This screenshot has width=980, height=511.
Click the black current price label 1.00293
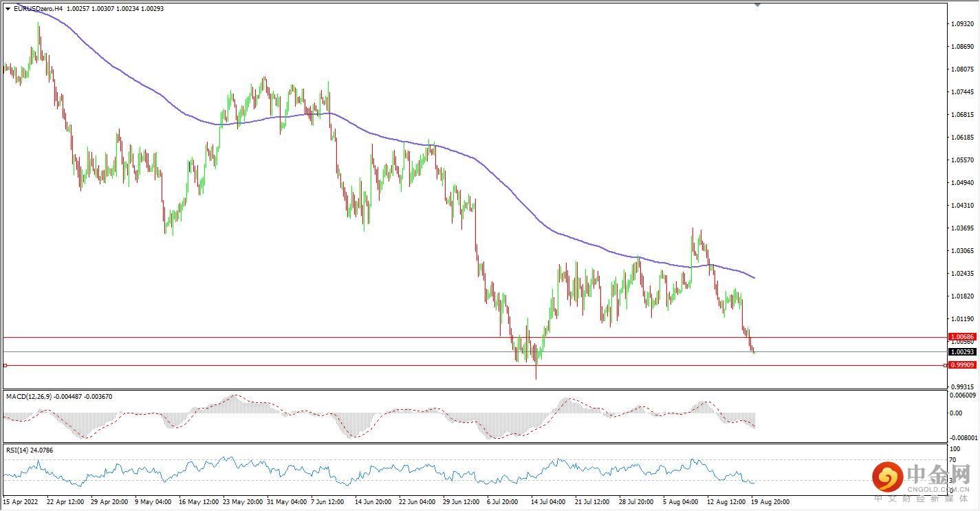tap(961, 352)
